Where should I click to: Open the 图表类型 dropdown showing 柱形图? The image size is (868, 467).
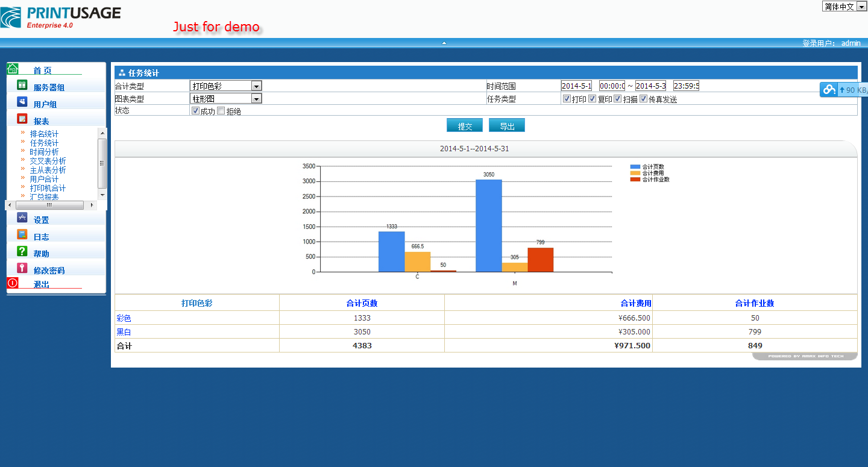pos(225,98)
